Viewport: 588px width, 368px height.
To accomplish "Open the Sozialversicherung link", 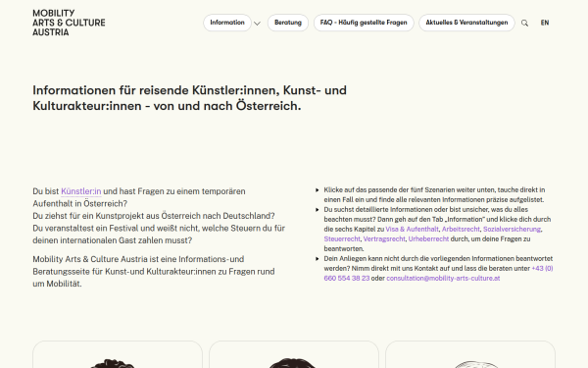I will coord(512,229).
